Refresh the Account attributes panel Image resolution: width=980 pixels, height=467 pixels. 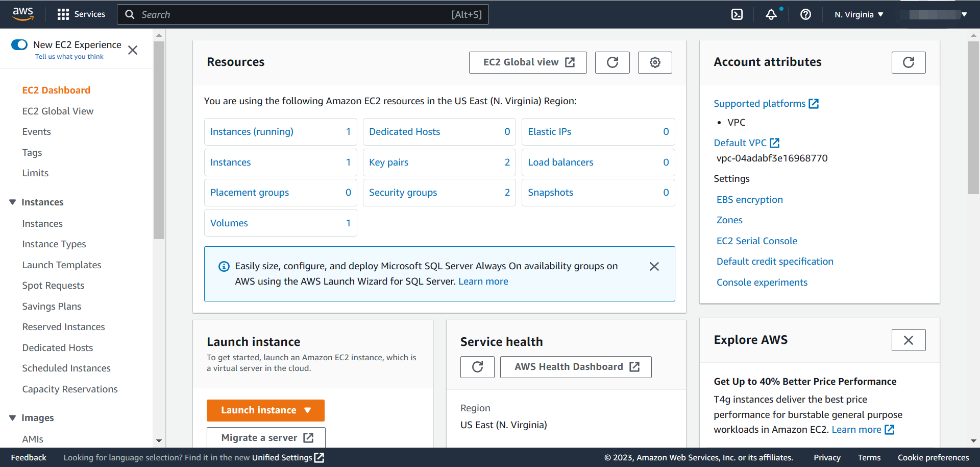pos(908,62)
